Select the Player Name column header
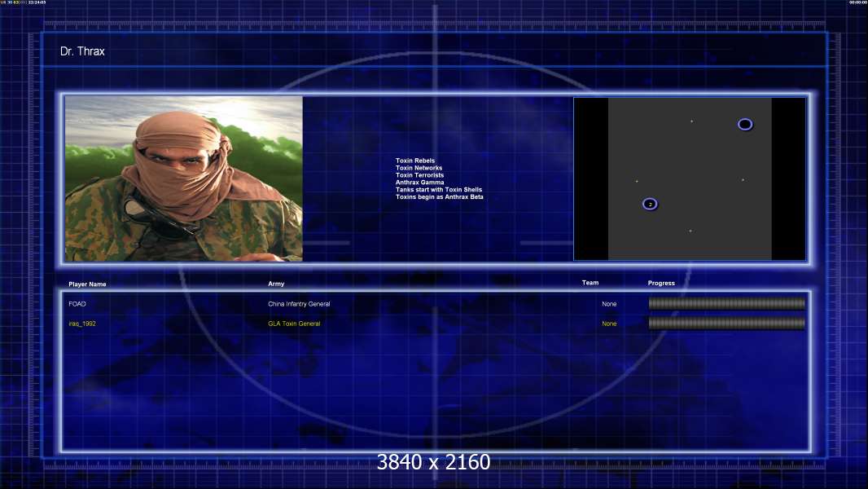 87,284
